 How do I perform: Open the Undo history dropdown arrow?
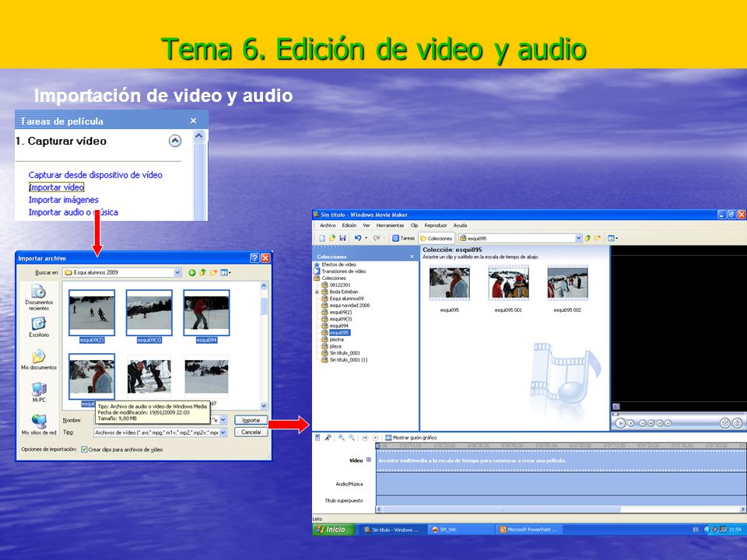[366, 238]
